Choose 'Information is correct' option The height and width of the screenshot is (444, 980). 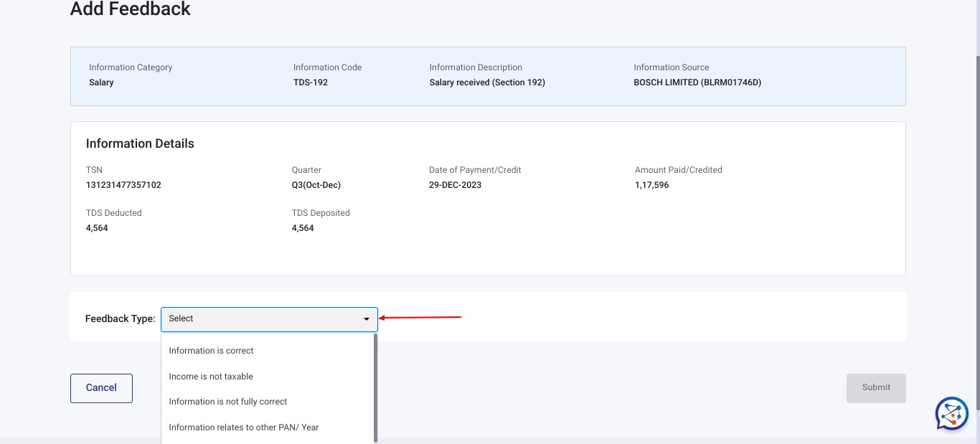click(212, 351)
